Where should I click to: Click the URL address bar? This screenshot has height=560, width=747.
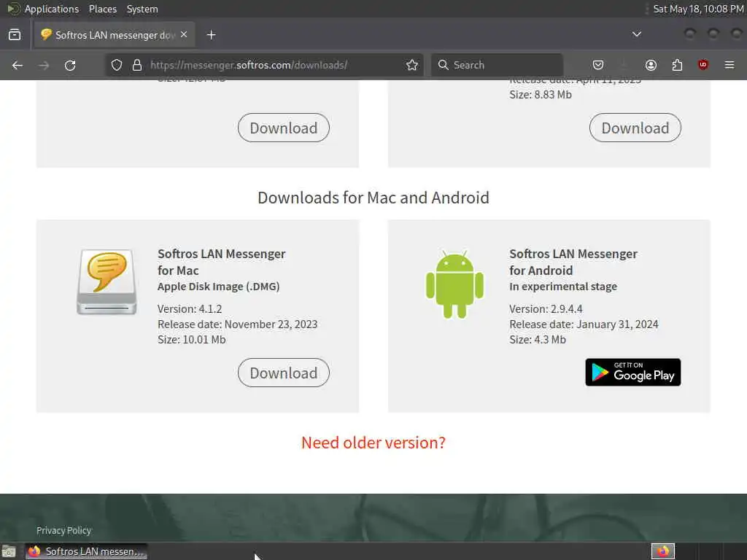tap(264, 65)
